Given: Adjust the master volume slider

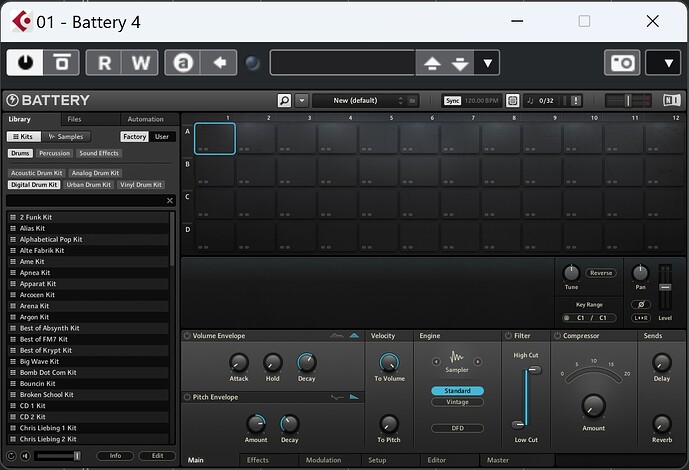Looking at the screenshot, I should pos(628,101).
